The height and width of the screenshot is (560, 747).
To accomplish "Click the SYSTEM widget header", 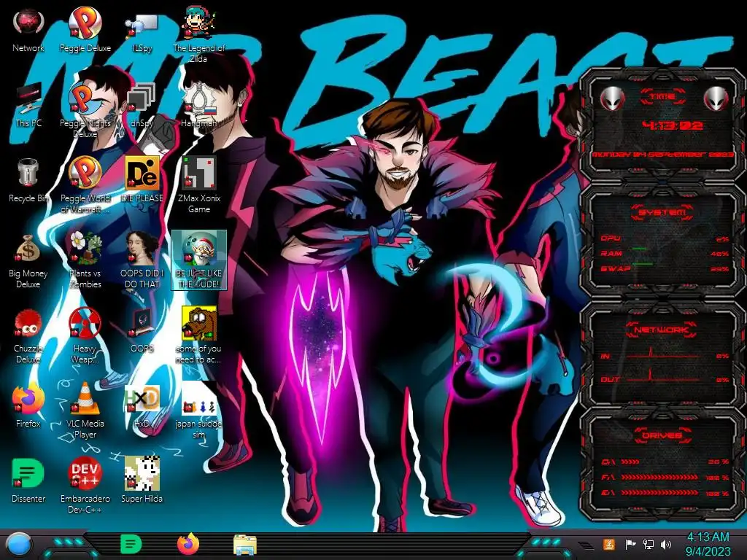I will pos(662,212).
